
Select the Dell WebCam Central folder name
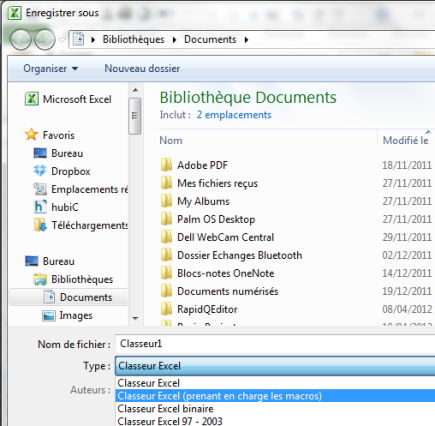pyautogui.click(x=226, y=237)
